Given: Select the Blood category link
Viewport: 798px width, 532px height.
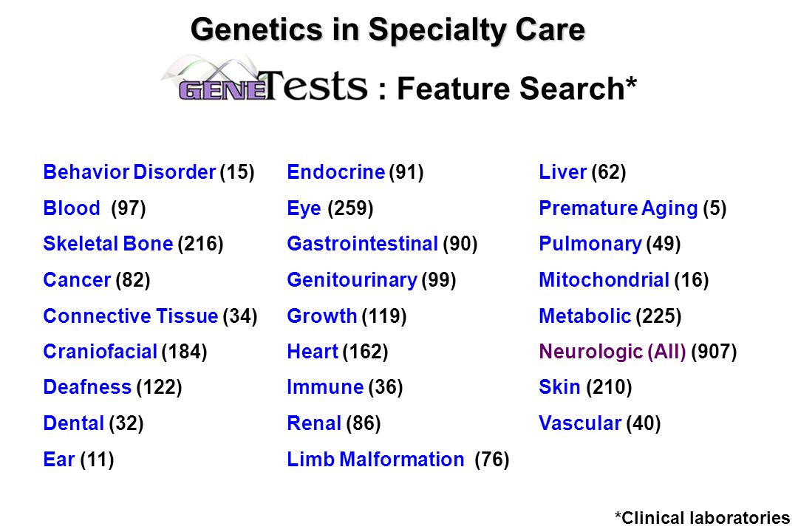Looking at the screenshot, I should coord(72,208).
